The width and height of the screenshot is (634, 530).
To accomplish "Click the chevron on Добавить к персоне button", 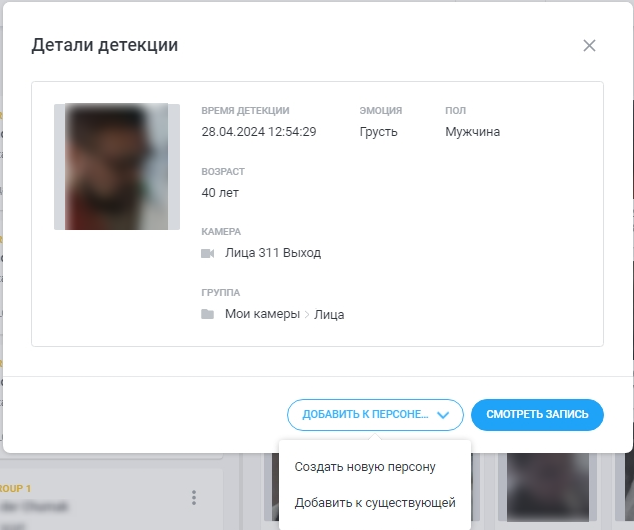I will (443, 415).
